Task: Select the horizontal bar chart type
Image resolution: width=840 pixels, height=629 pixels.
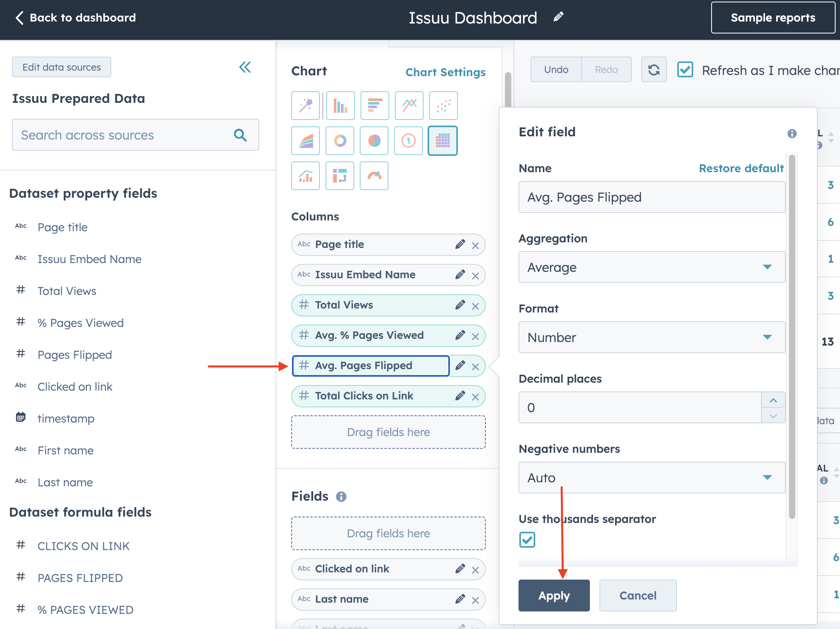Action: tap(375, 106)
